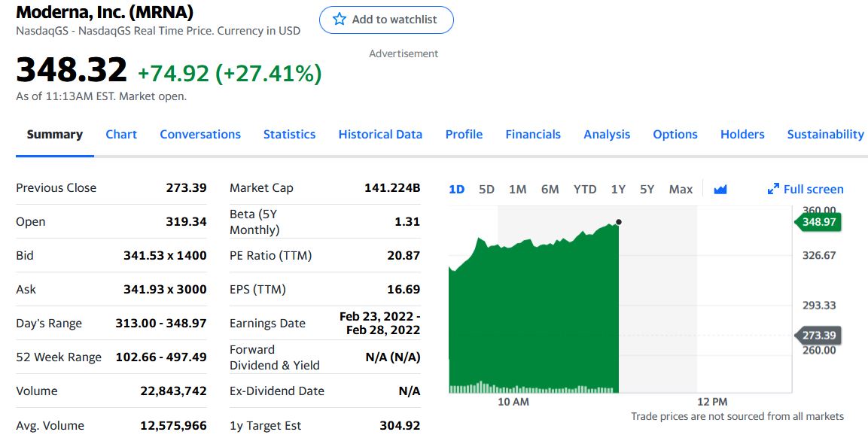Select the YTD chart range
Screen dimensions: 868x444
(585, 190)
